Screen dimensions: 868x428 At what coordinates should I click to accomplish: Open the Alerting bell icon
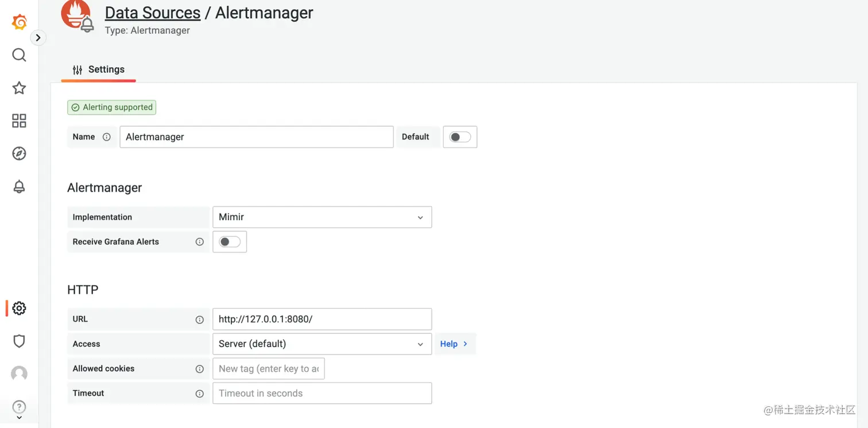pyautogui.click(x=19, y=186)
